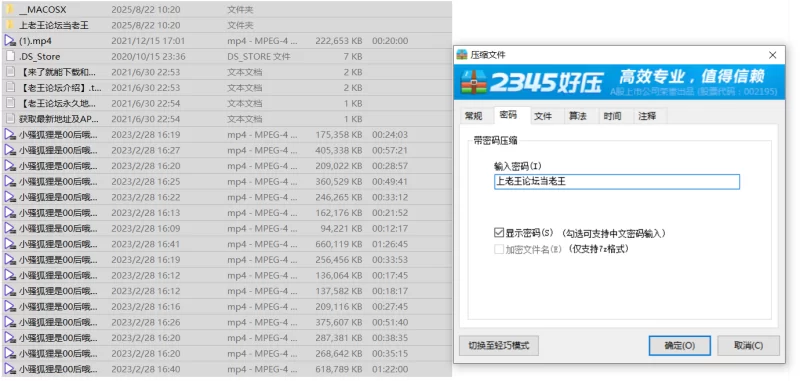Click the video icon in the 287,381 KB row
800x381 pixels.
[x=10, y=338]
